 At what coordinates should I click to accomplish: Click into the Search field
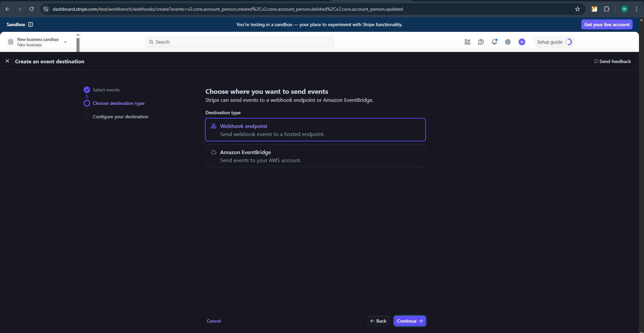point(240,42)
